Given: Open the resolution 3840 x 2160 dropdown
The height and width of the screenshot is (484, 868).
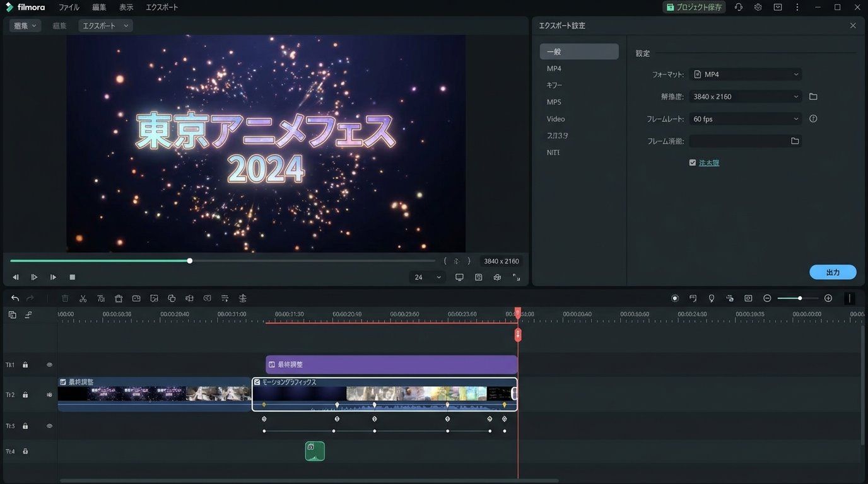Looking at the screenshot, I should 745,96.
